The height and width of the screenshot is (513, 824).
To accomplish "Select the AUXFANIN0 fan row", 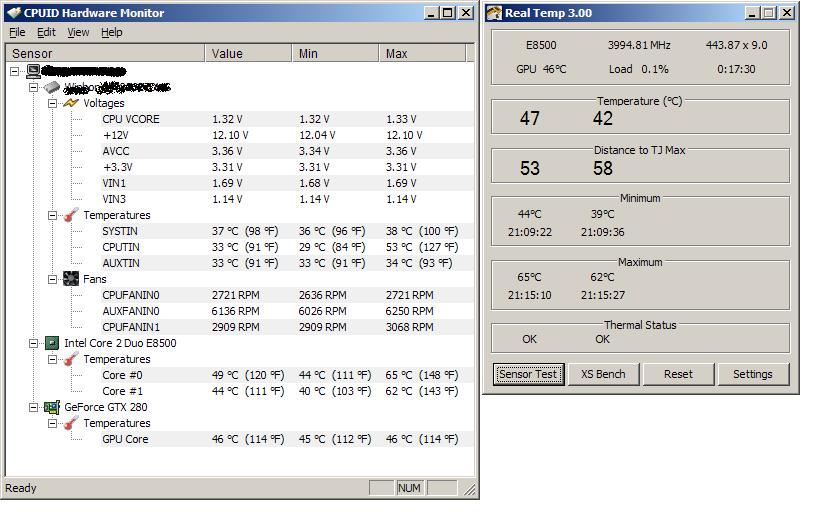I will pos(287,311).
